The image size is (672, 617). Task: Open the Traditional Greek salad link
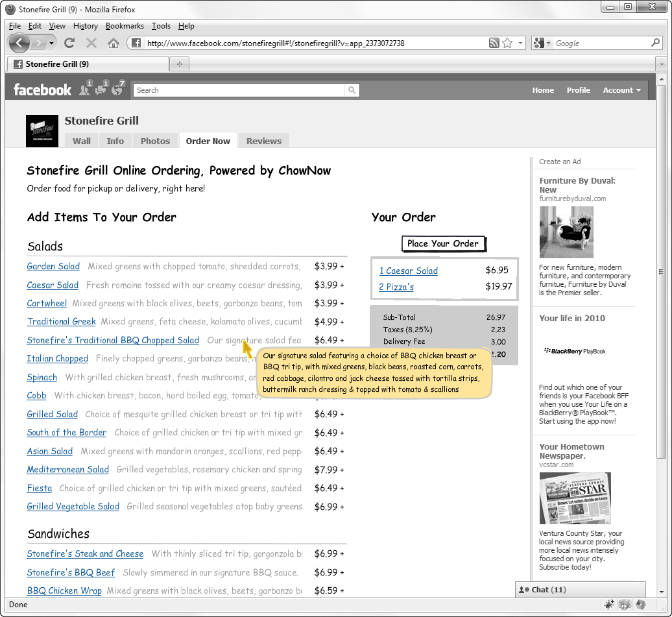61,322
